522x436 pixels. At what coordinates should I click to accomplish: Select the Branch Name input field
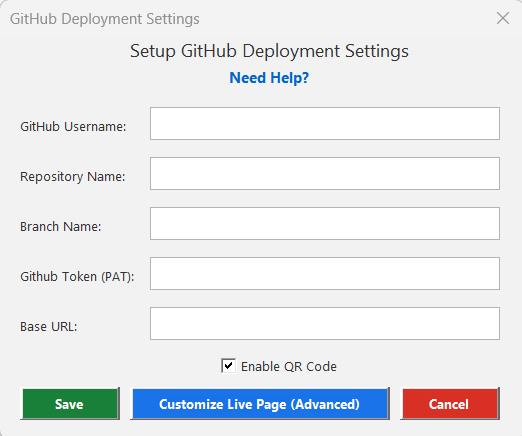tap(325, 223)
